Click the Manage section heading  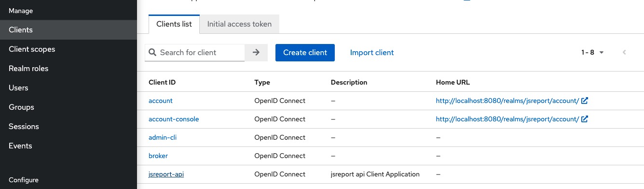(x=21, y=11)
